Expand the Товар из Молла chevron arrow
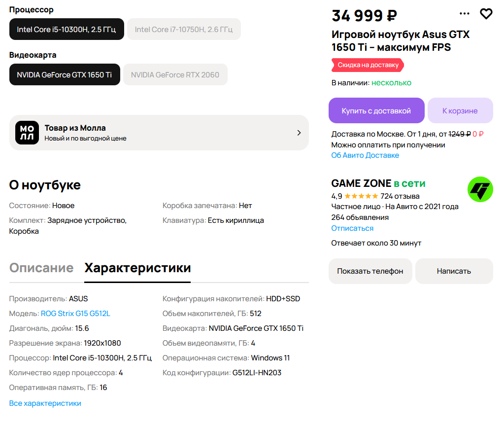The image size is (504, 427). (299, 133)
